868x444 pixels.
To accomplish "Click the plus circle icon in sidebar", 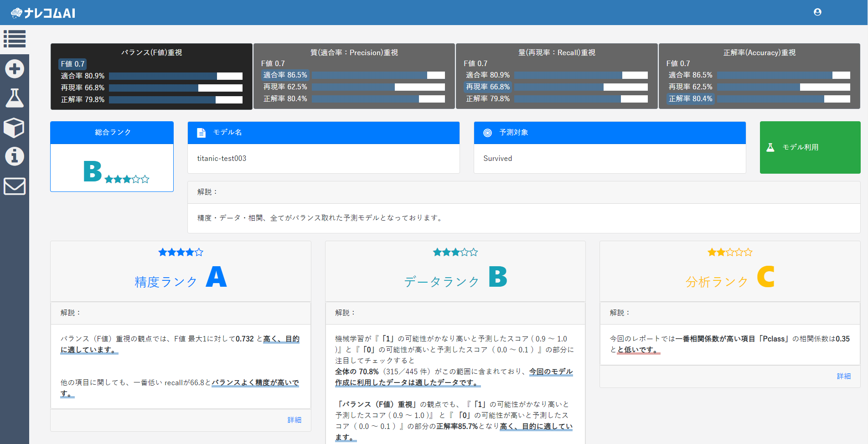I will [15, 69].
